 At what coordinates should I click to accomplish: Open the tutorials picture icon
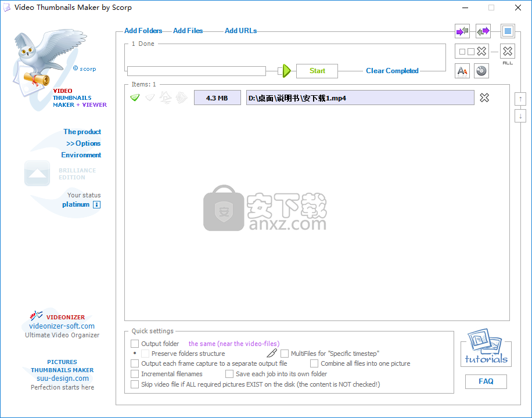point(486,346)
